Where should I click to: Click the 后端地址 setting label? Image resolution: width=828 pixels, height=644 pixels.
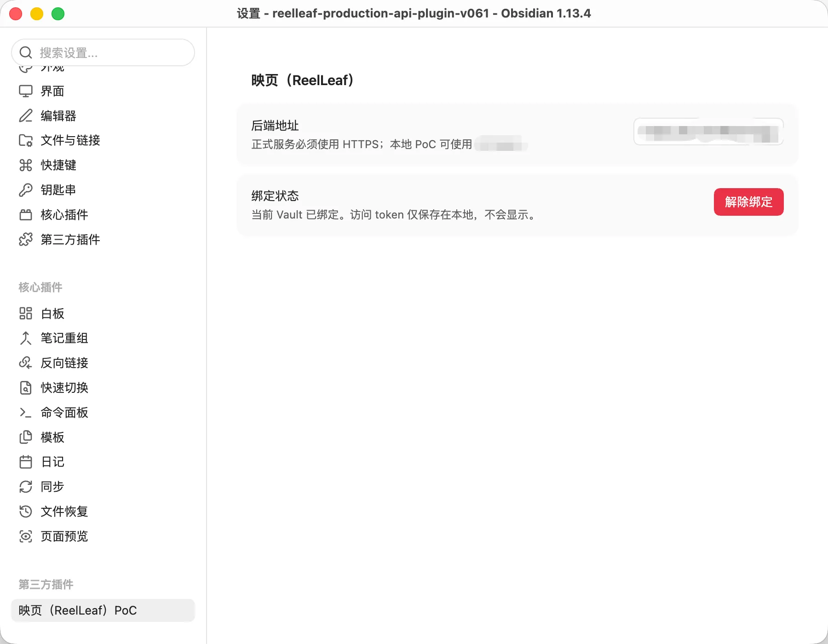pyautogui.click(x=275, y=126)
